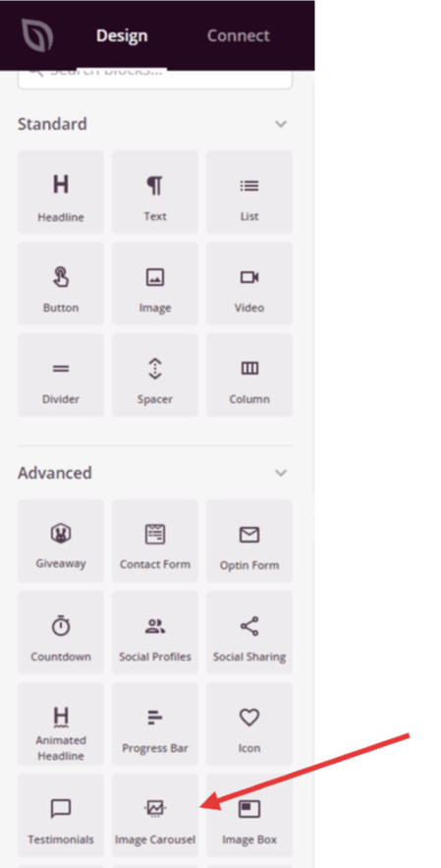This screenshot has width=441, height=868.
Task: Add the Contact Form block
Action: tap(155, 541)
